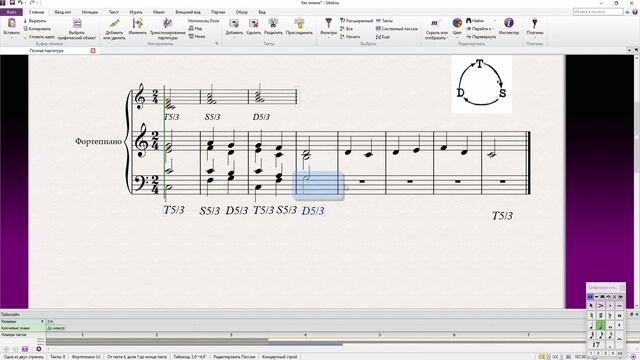Click the Фортепиано instrument name

click(x=98, y=142)
